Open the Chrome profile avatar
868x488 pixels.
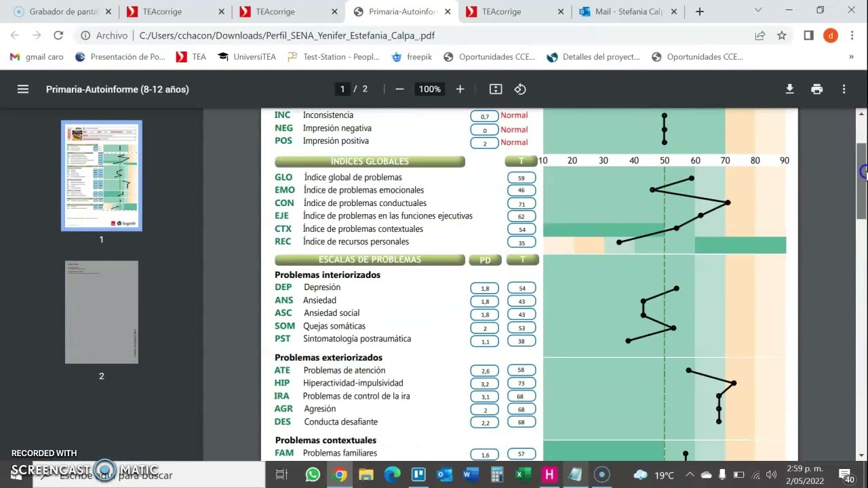[830, 35]
